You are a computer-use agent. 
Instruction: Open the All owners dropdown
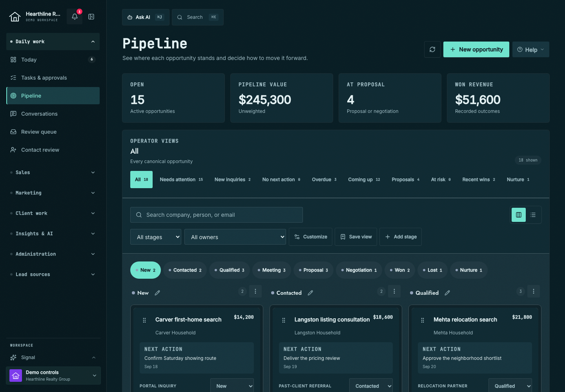coord(235,237)
